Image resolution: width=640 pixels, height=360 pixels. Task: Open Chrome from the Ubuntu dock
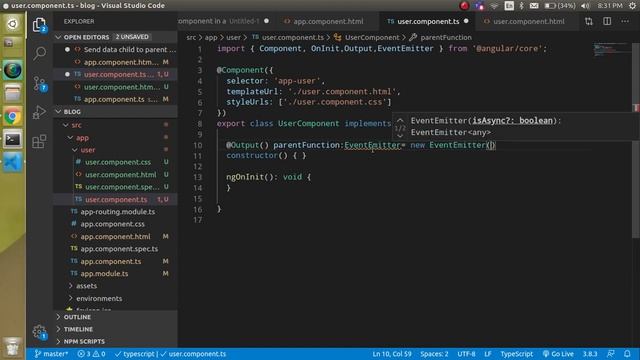click(x=13, y=117)
